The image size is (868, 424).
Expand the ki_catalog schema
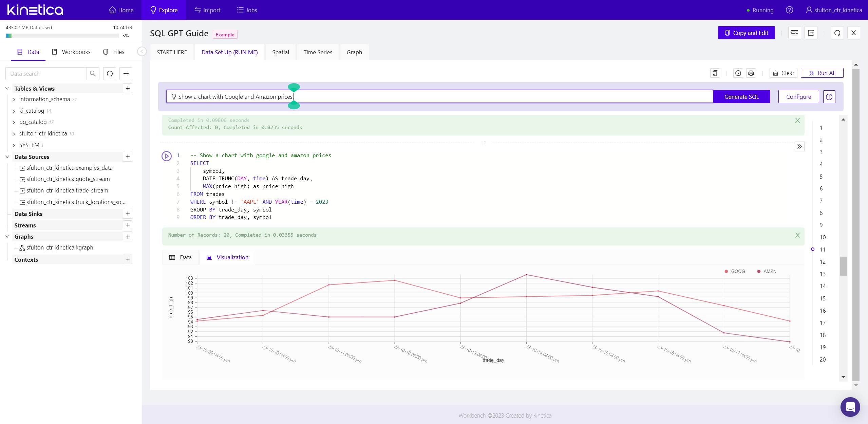click(x=14, y=111)
